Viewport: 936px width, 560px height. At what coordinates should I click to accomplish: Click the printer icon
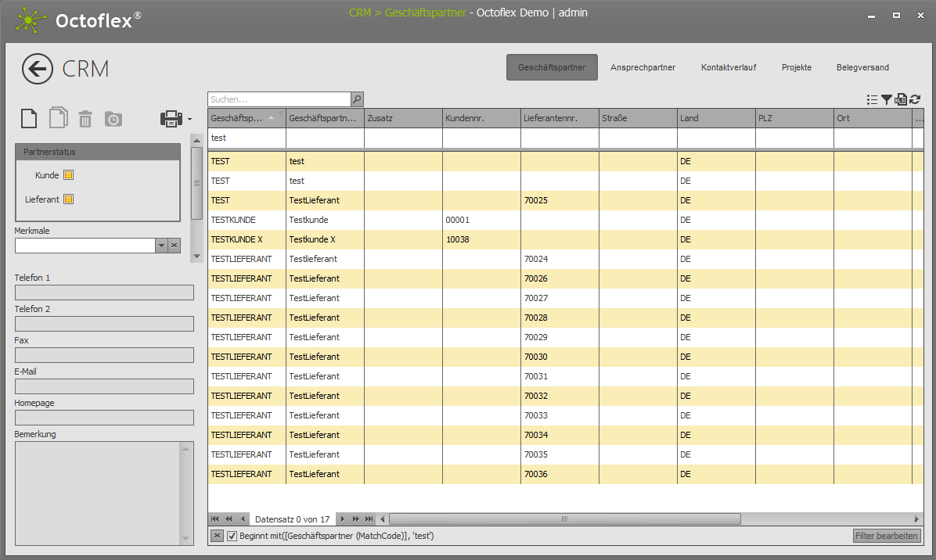coord(171,119)
